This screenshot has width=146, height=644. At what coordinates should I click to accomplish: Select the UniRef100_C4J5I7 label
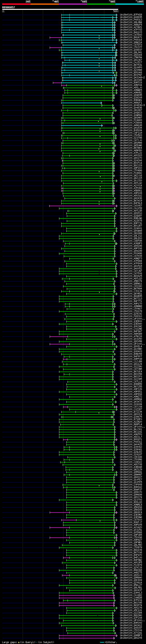tap(131, 63)
